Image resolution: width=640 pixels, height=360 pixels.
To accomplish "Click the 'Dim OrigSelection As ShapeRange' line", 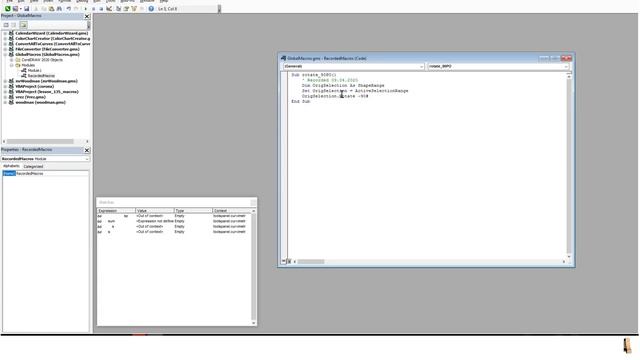I will (x=343, y=86).
